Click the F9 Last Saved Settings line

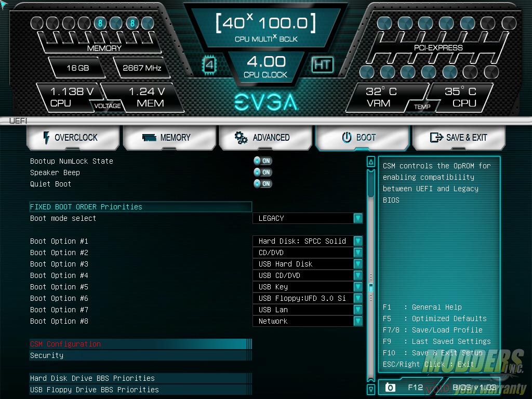pos(436,341)
